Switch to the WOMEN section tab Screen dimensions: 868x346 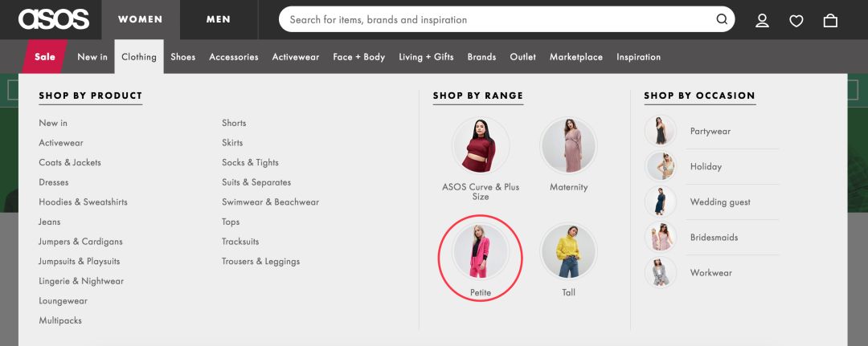point(141,19)
